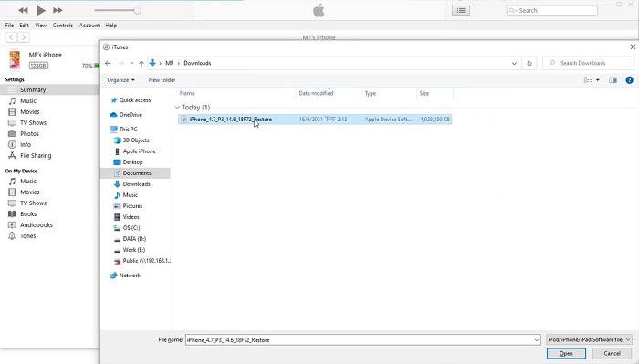Go up one folder level arrow
The width and height of the screenshot is (639, 364).
click(x=141, y=63)
